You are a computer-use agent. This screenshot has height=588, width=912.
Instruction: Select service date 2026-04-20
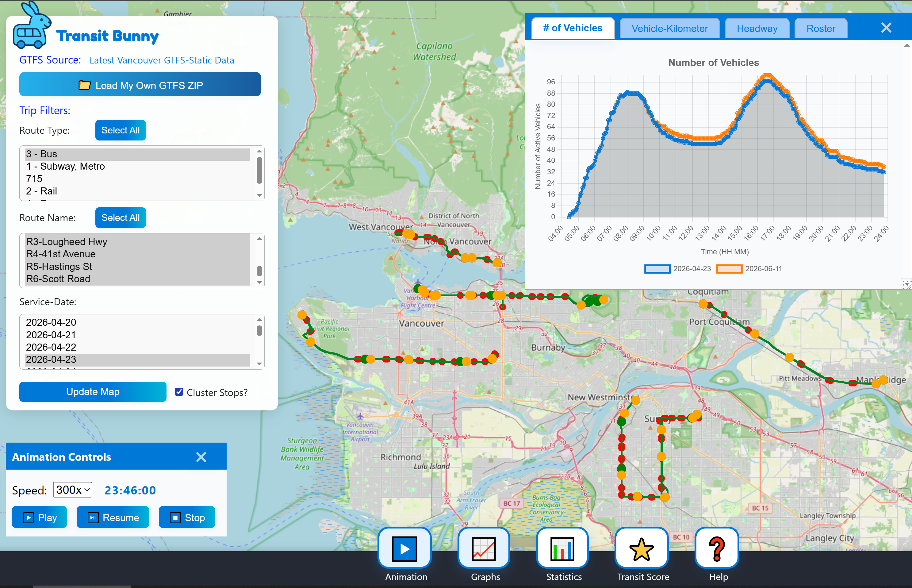[137, 323]
